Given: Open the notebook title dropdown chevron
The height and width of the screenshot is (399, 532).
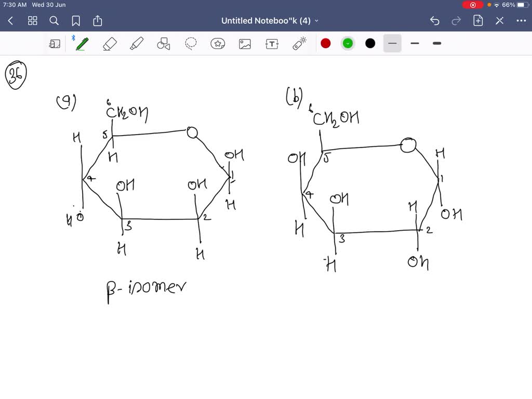Looking at the screenshot, I should pos(316,21).
